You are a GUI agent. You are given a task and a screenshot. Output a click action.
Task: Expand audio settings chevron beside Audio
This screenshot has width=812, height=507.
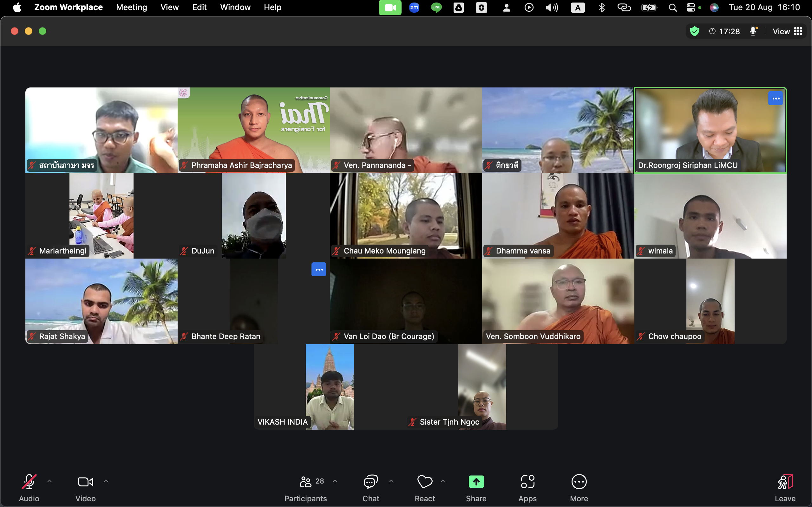coord(50,481)
